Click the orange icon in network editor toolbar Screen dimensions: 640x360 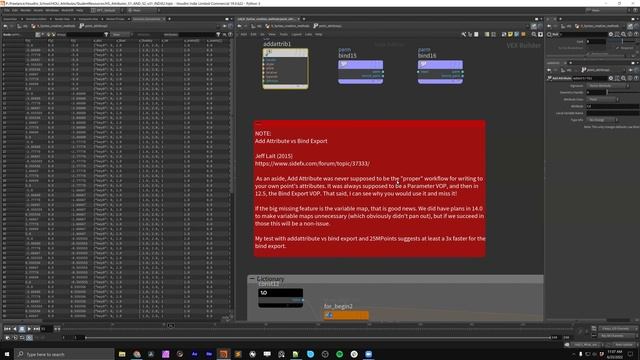point(523,34)
